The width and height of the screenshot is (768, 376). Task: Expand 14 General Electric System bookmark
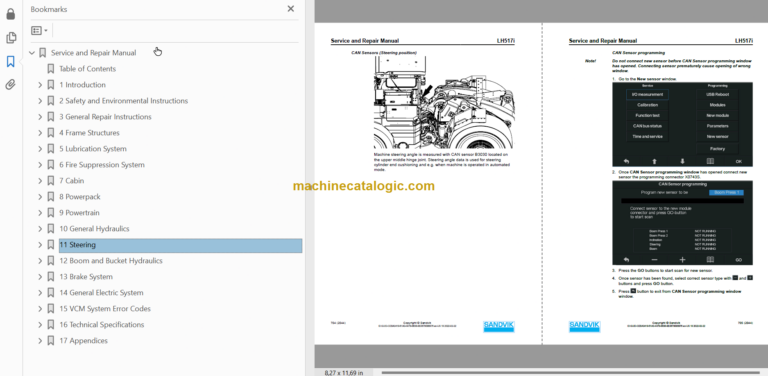pyautogui.click(x=40, y=293)
